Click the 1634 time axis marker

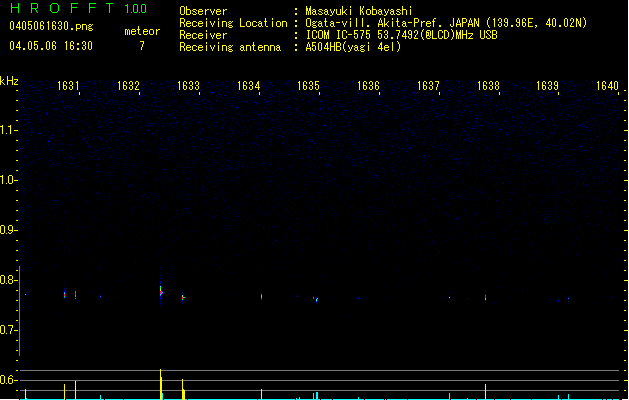[248, 86]
